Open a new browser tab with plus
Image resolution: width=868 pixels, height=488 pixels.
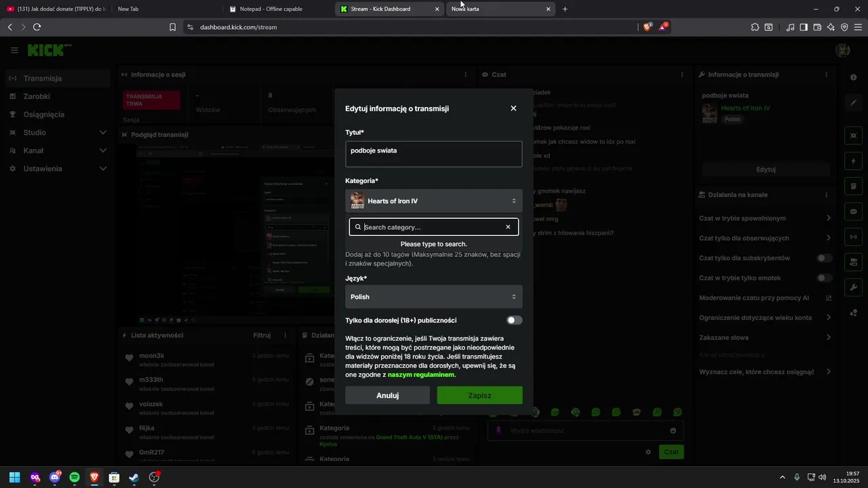tap(565, 9)
